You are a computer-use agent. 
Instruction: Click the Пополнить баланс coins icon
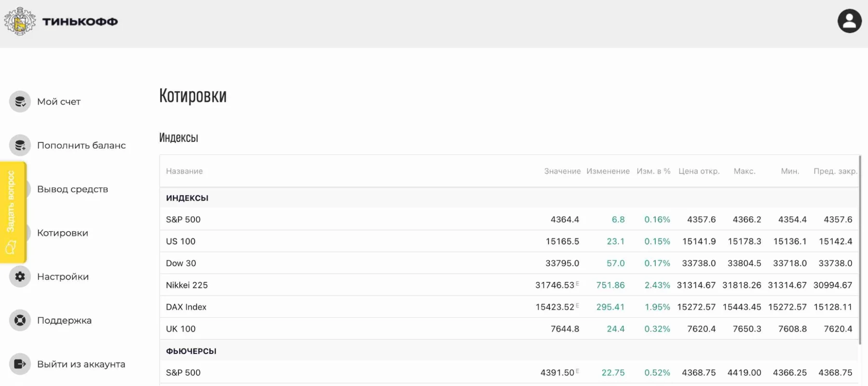[20, 145]
